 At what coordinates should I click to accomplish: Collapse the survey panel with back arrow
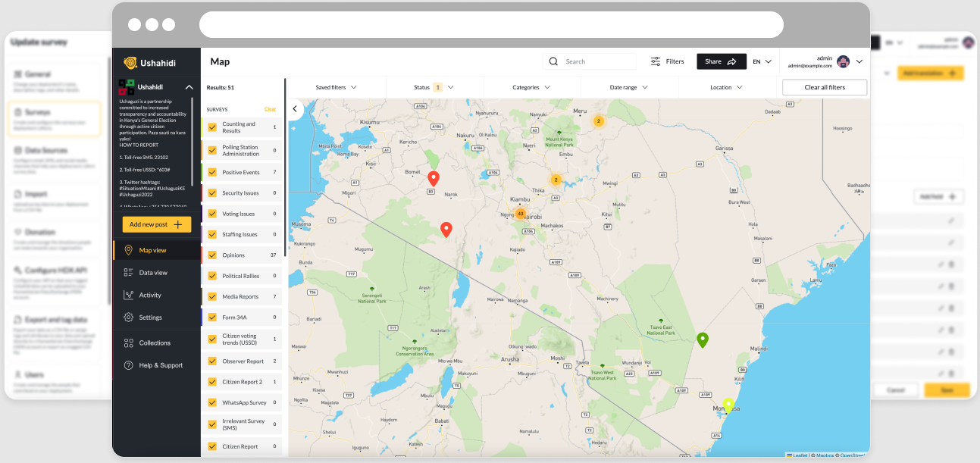coord(295,109)
